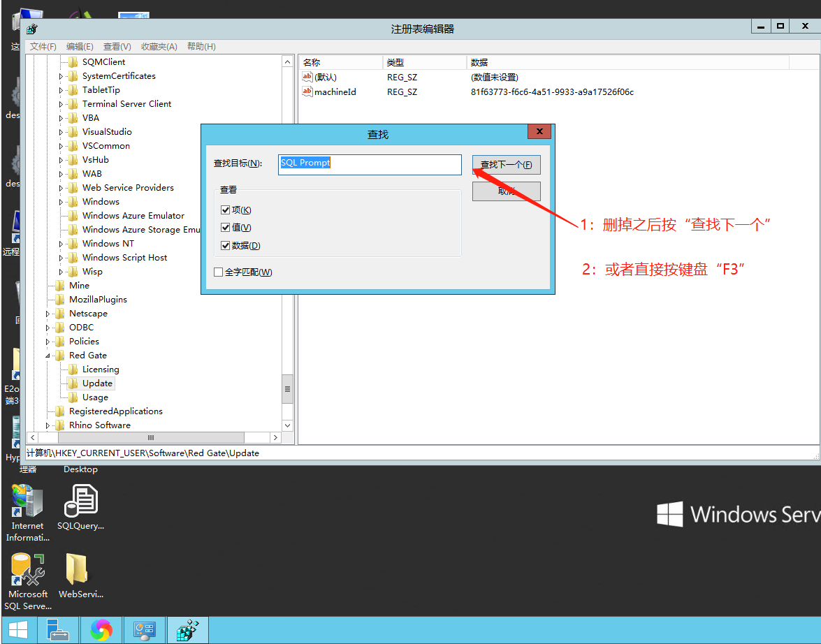The image size is (821, 644).
Task: Click the Usage folder icon
Action: click(x=73, y=397)
